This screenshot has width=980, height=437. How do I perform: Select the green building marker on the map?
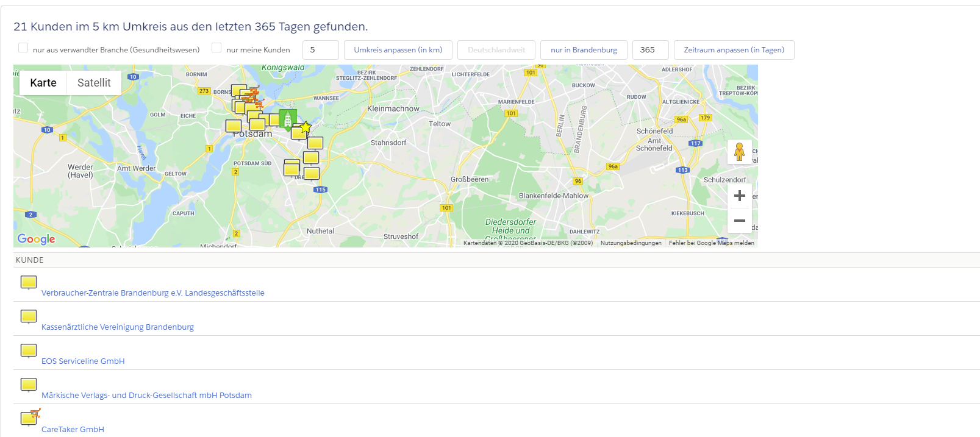tap(288, 119)
